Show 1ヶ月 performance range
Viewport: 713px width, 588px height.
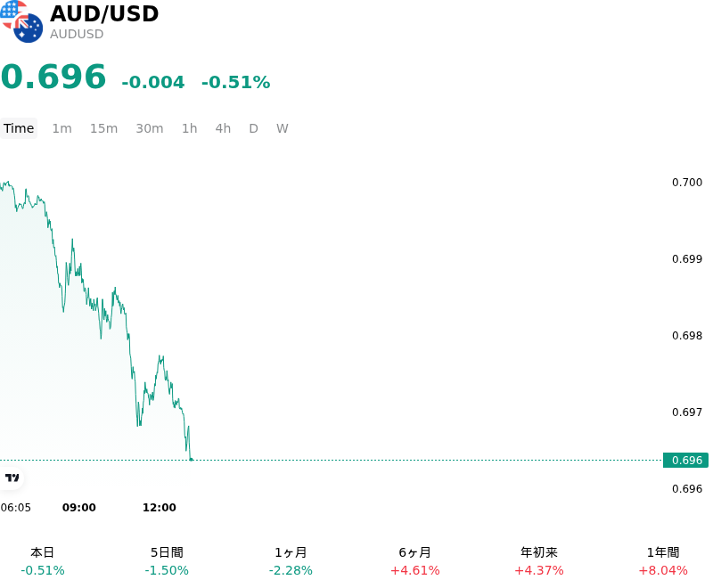point(291,561)
